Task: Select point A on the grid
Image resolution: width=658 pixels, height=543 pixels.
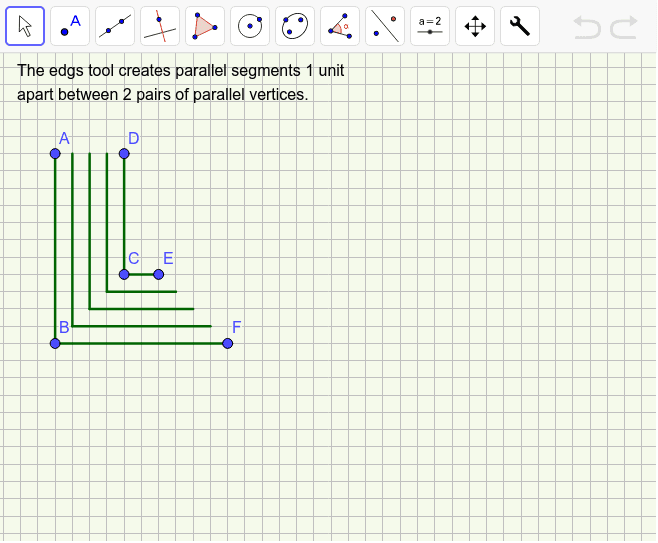Action: (x=55, y=154)
